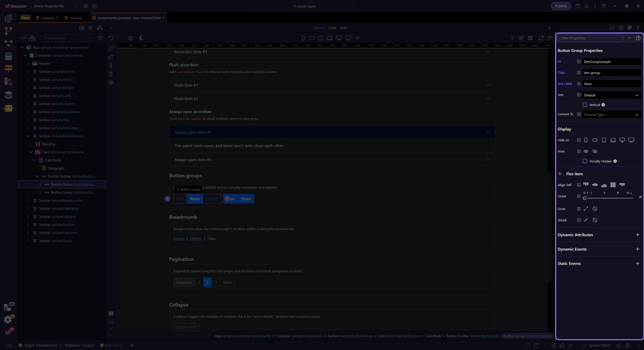Enable the Vertical checkbox

585,105
